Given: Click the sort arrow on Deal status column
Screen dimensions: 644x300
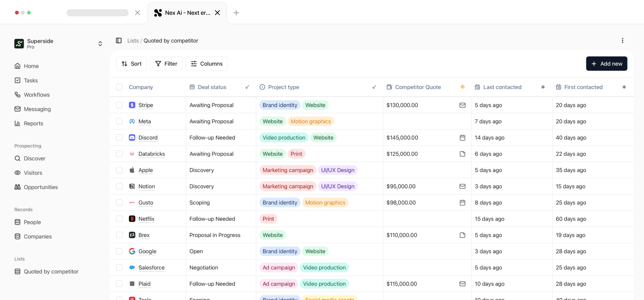Looking at the screenshot, I should click(247, 87).
